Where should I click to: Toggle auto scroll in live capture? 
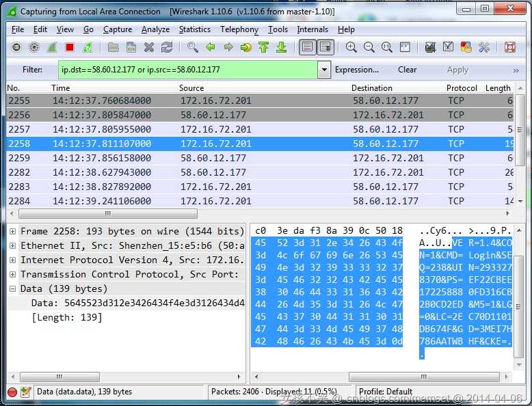[325, 47]
